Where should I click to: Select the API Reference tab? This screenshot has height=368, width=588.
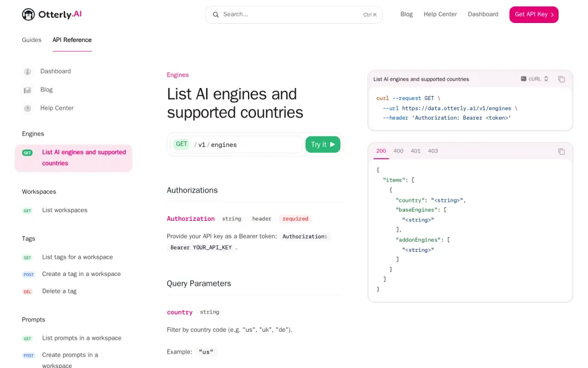pyautogui.click(x=72, y=40)
